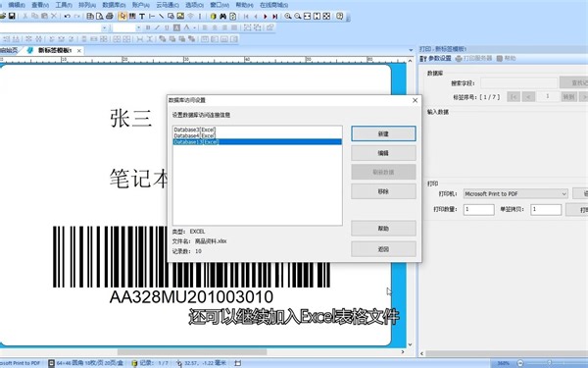Open the Microsoft Print to PDF printer dropdown

515,193
